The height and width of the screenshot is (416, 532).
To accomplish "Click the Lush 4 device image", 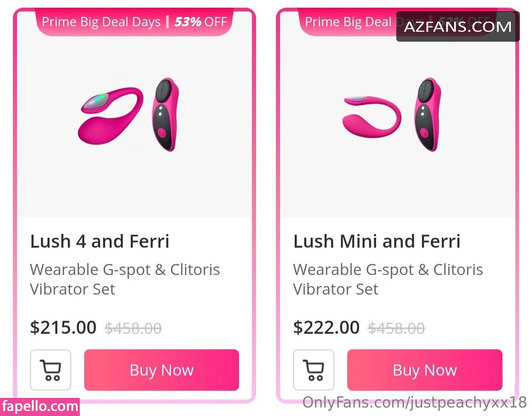I will (x=111, y=115).
